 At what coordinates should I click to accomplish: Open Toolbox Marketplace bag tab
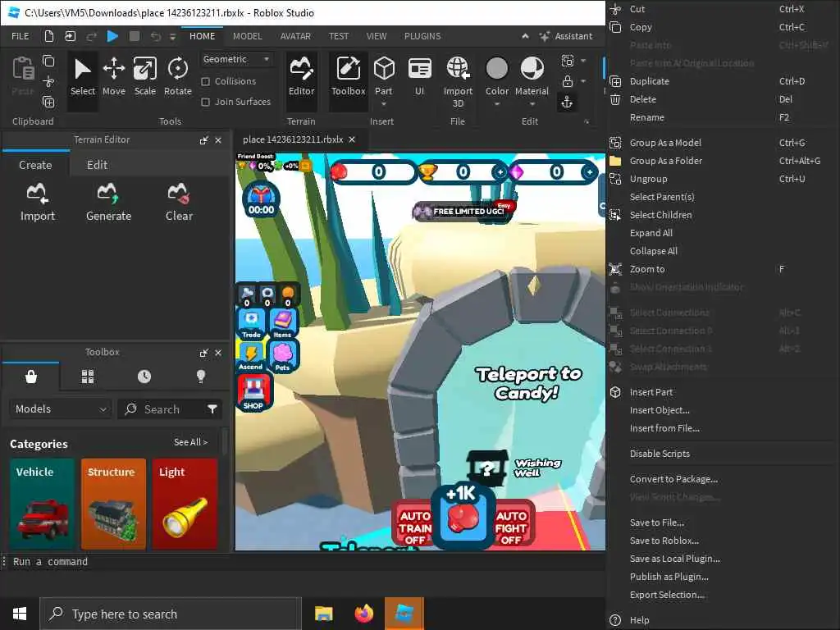point(31,377)
